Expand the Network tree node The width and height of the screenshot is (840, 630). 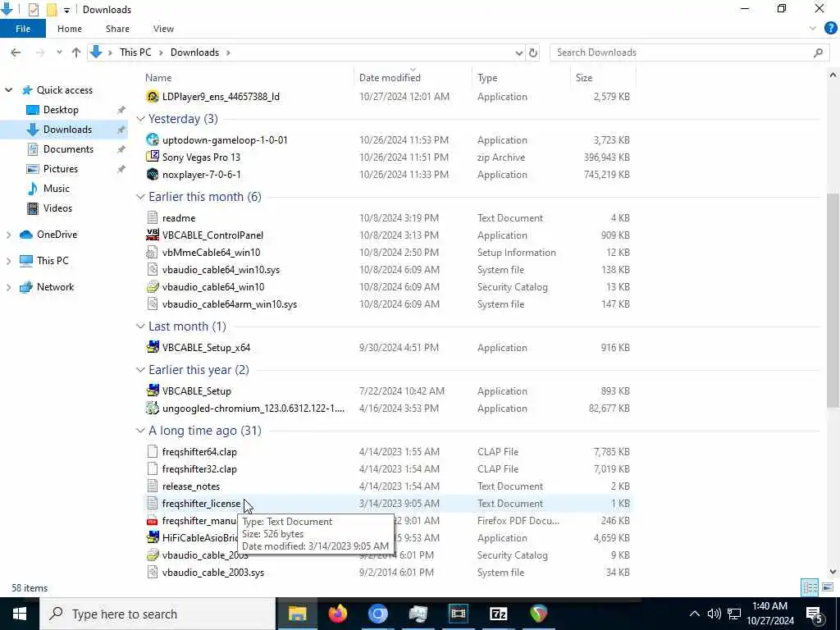pyautogui.click(x=8, y=287)
